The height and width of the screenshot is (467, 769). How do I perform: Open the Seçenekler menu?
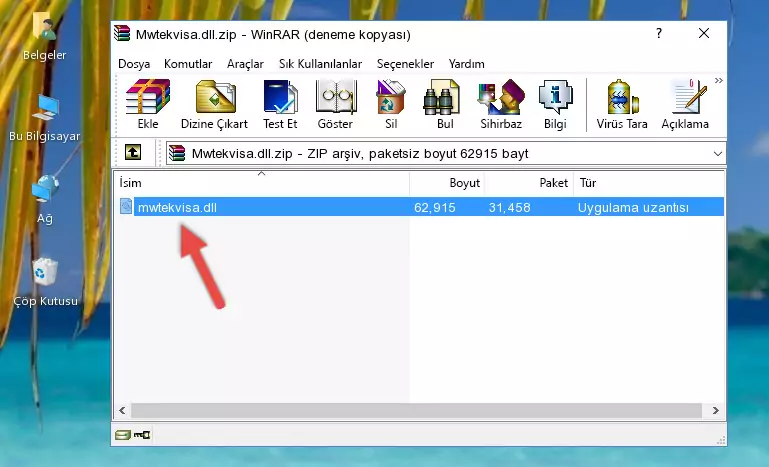[x=405, y=64]
